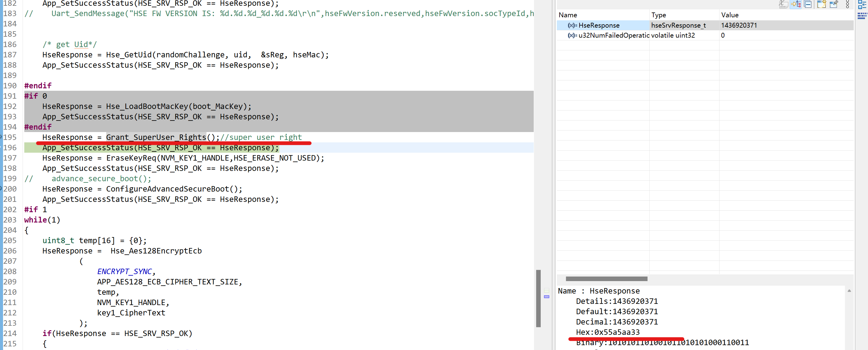This screenshot has height=350, width=868.
Task: Collapse all variables in the view
Action: coord(808,4)
